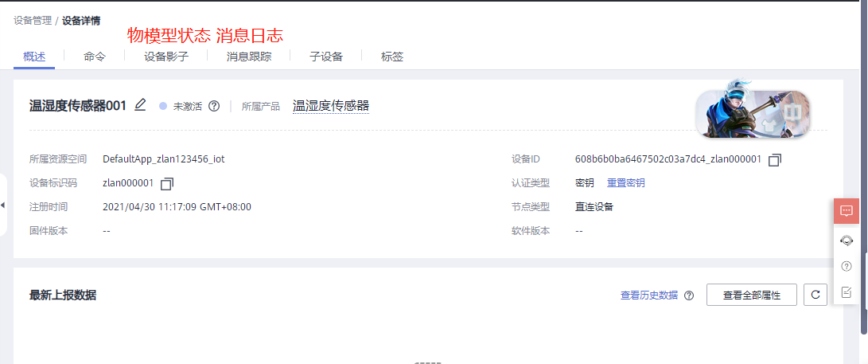
Task: Open the survey form icon in sidebar
Action: (847, 292)
